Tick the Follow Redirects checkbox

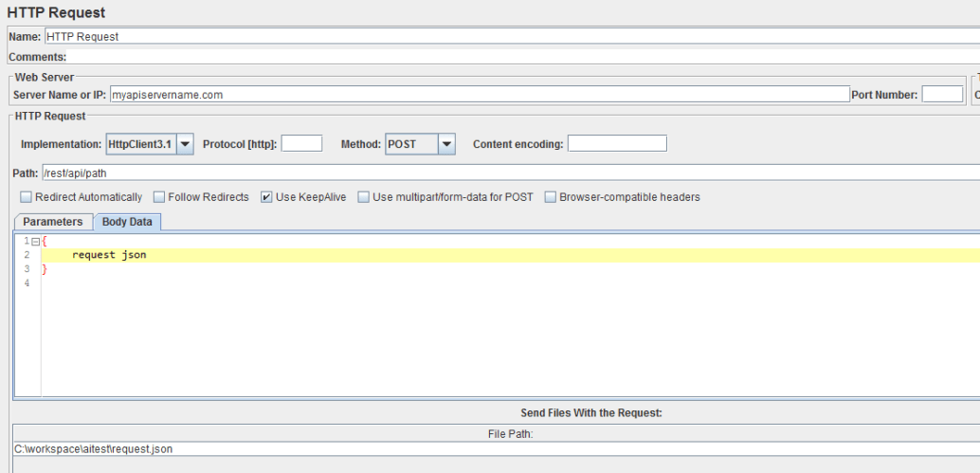(159, 197)
